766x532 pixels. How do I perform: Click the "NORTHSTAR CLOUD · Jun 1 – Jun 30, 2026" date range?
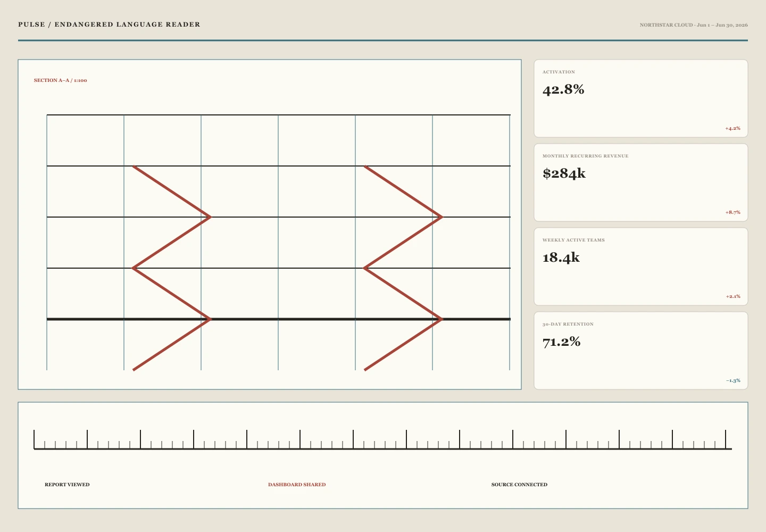click(x=694, y=25)
